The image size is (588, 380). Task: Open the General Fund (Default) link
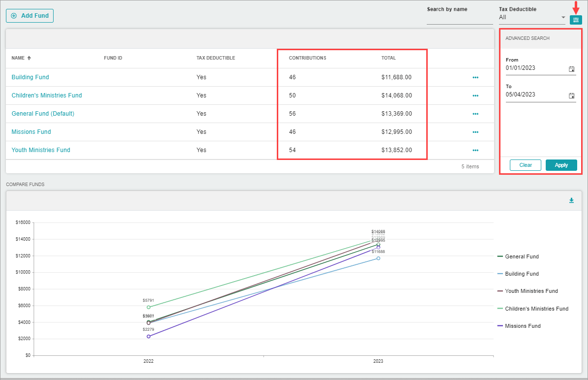[43, 114]
